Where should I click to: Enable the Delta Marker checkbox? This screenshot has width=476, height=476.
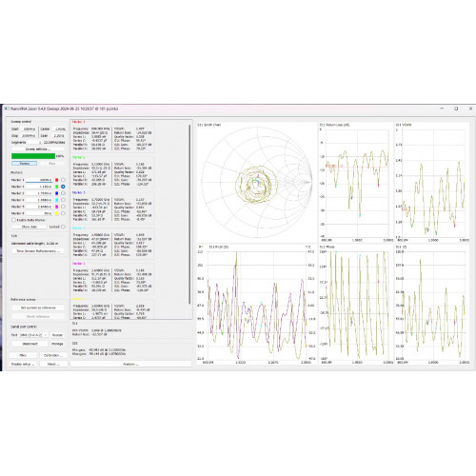coord(13,220)
